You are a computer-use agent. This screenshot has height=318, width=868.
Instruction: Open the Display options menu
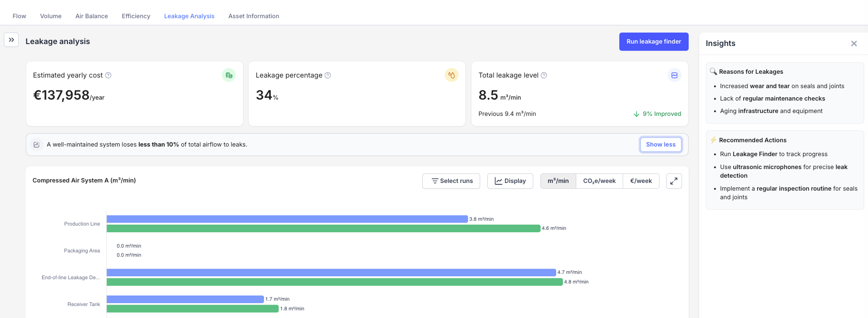(x=510, y=181)
